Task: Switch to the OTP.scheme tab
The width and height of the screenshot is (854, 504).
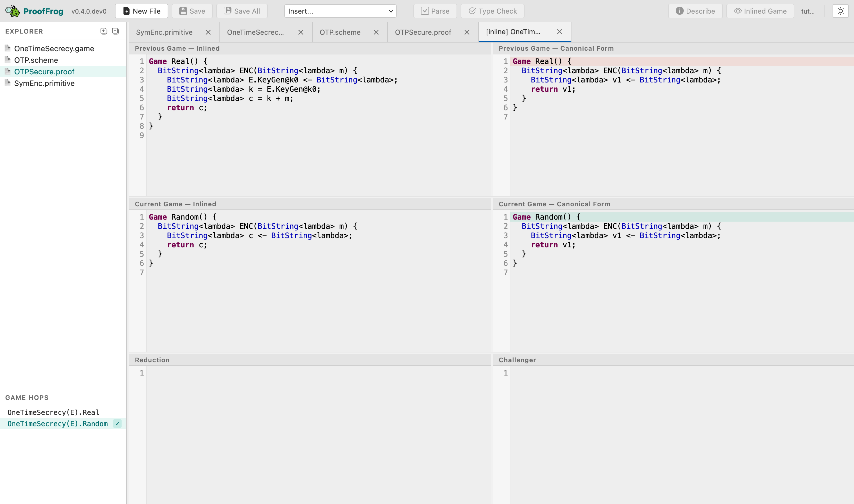Action: click(340, 32)
